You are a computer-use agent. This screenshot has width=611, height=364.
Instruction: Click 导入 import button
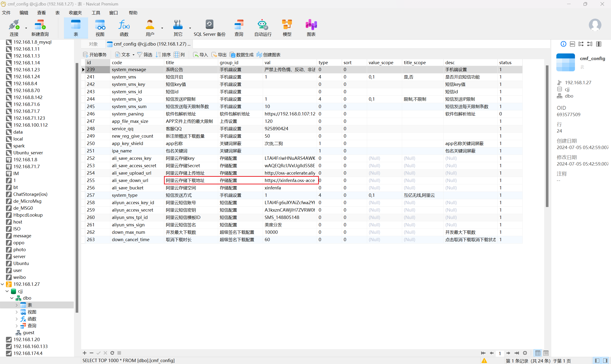pyautogui.click(x=200, y=55)
